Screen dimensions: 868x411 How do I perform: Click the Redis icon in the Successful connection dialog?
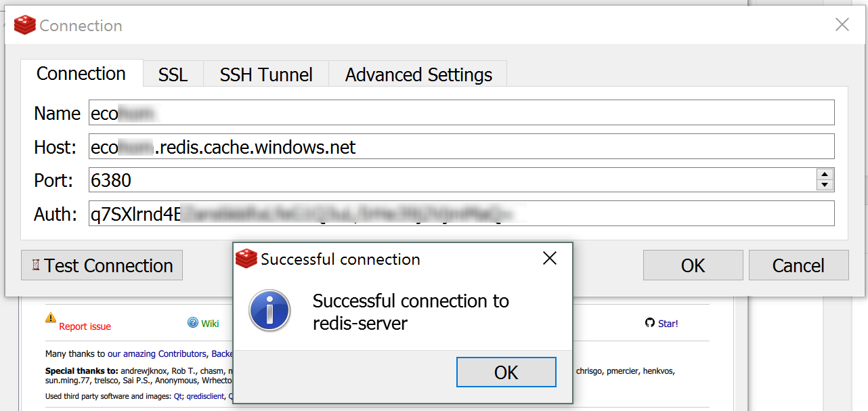click(x=246, y=259)
